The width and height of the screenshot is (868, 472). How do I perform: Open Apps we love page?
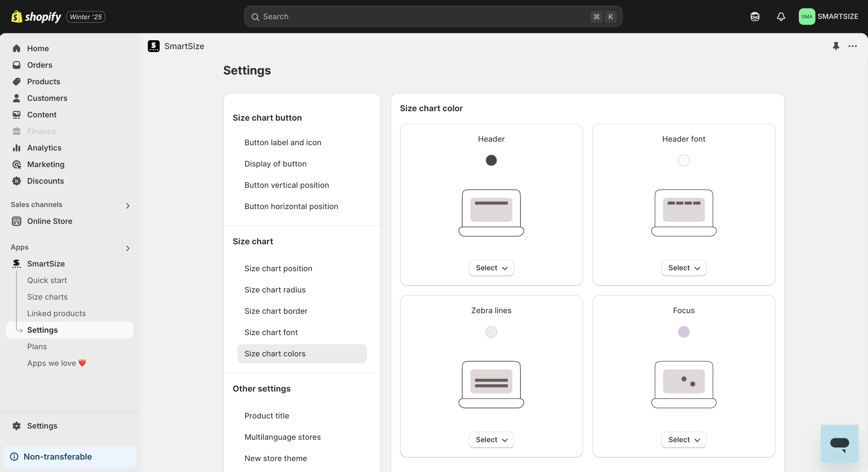click(x=56, y=363)
